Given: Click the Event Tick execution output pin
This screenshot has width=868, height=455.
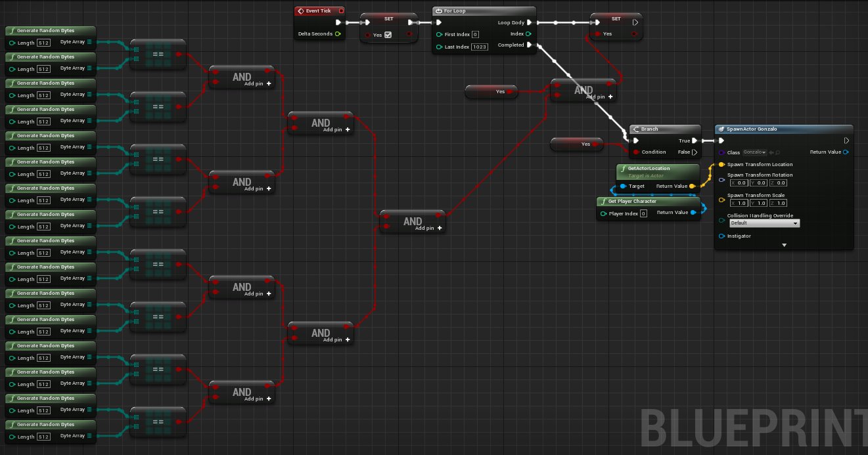Looking at the screenshot, I should (x=338, y=22).
